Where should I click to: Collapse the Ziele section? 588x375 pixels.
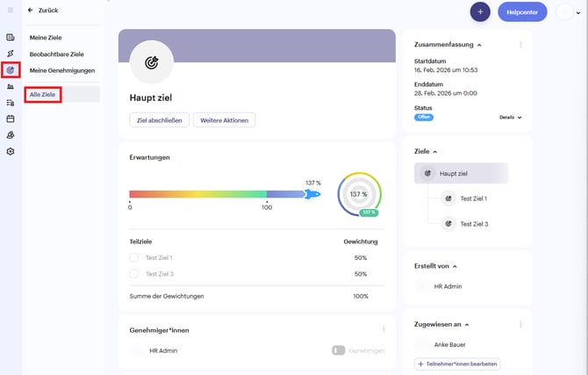(x=435, y=152)
